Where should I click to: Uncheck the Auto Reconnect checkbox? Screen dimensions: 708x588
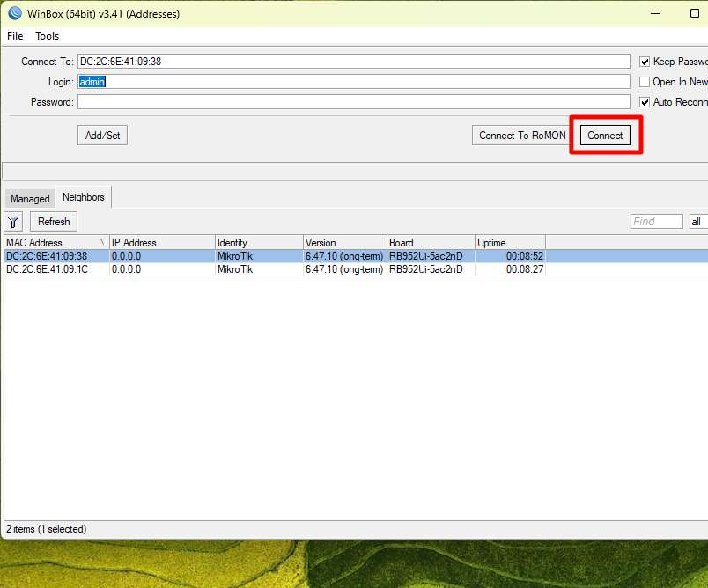[x=645, y=102]
